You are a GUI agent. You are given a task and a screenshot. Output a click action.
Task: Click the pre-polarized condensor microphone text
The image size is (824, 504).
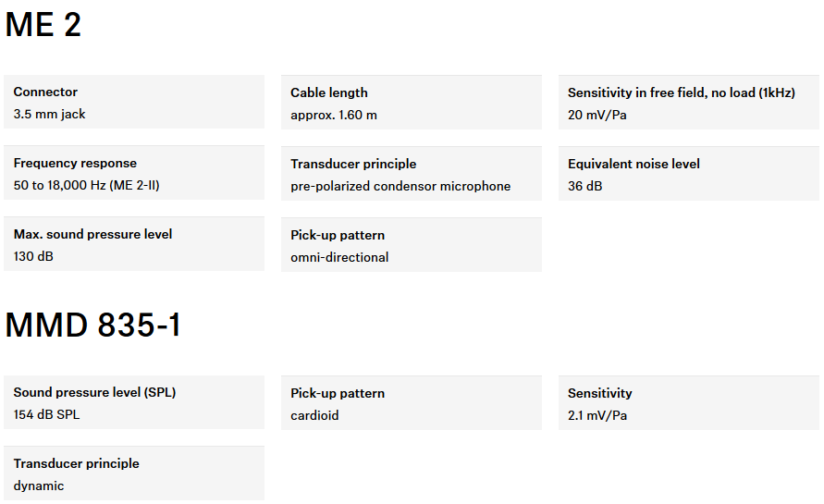tap(400, 187)
